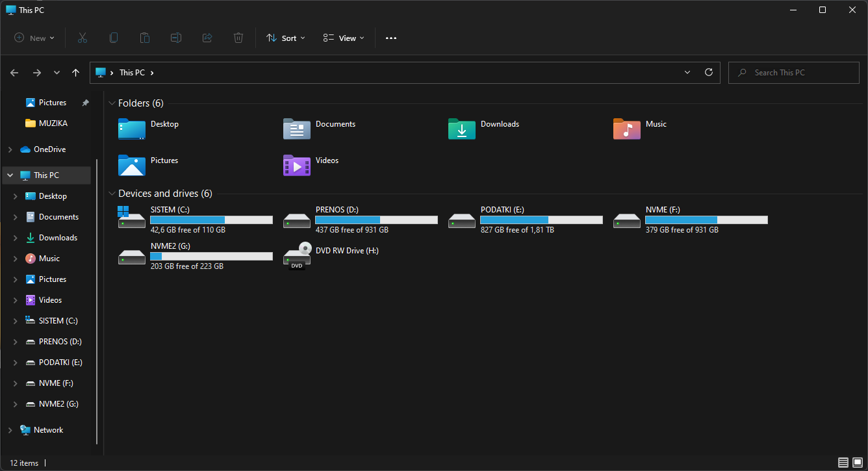This screenshot has width=868, height=471.
Task: Switch to large icons view in status bar
Action: click(858, 463)
